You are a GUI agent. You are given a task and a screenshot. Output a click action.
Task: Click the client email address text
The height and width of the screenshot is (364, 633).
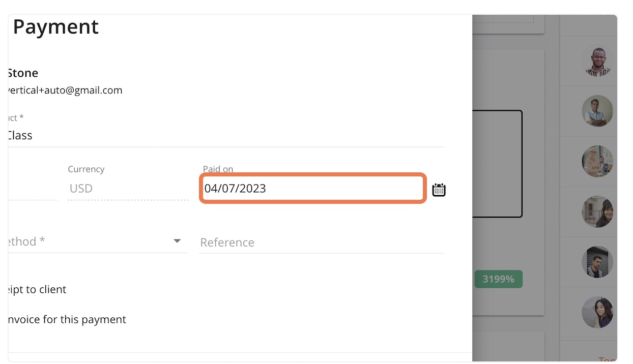coord(65,90)
